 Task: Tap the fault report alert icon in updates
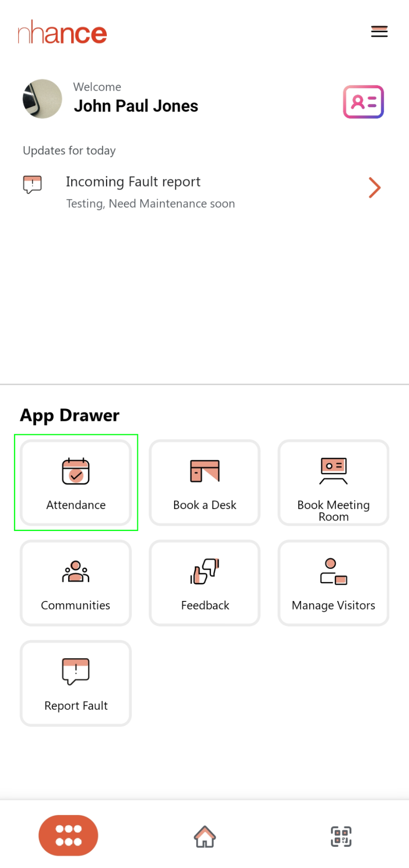coord(32,185)
